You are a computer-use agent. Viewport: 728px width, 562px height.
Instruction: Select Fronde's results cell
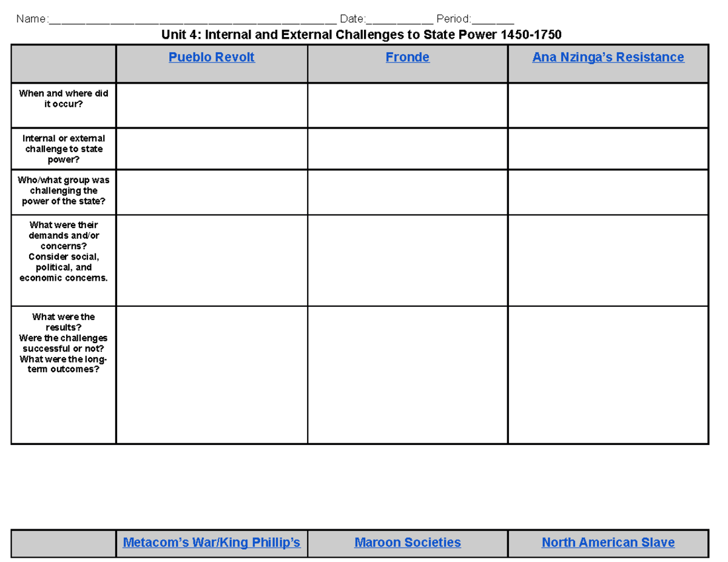(407, 373)
